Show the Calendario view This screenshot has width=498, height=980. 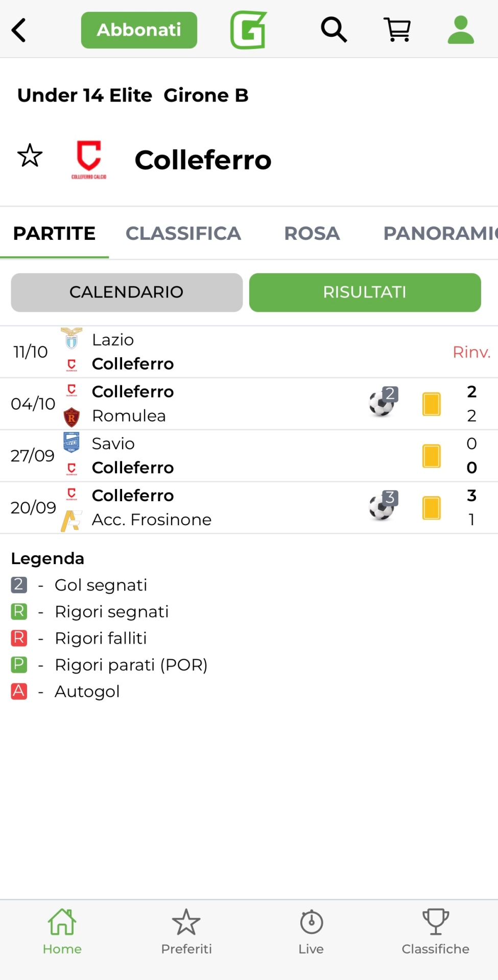click(x=127, y=292)
